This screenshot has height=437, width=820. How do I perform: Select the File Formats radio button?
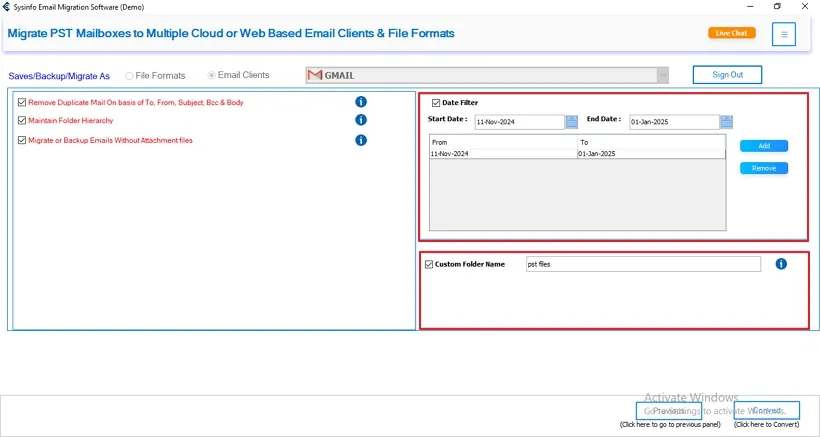click(x=130, y=75)
